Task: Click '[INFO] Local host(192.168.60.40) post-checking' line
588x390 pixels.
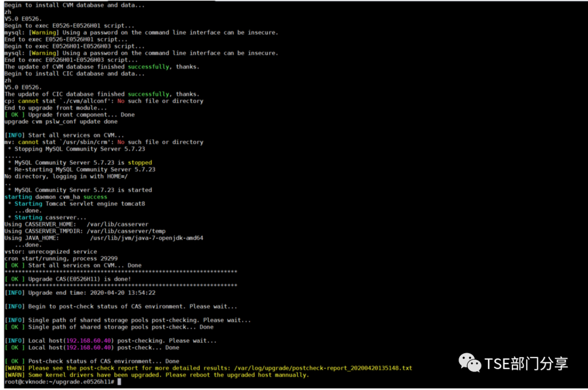Action: (x=110, y=341)
